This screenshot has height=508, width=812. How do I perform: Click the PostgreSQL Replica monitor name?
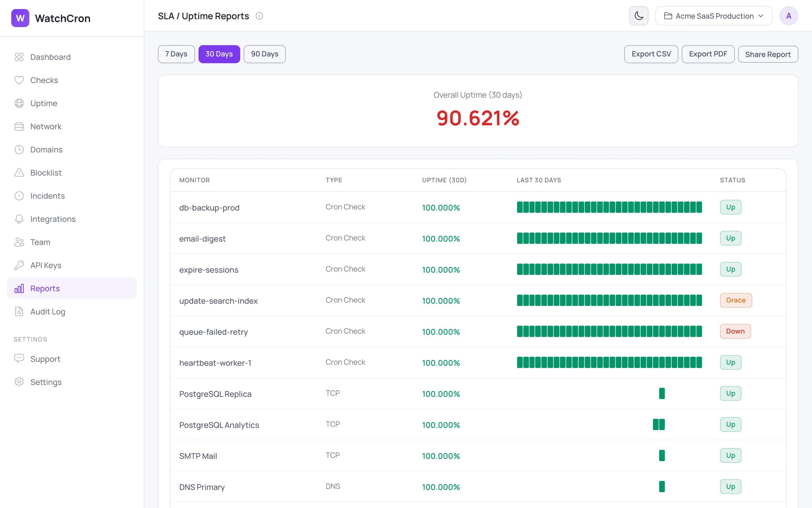tap(215, 394)
